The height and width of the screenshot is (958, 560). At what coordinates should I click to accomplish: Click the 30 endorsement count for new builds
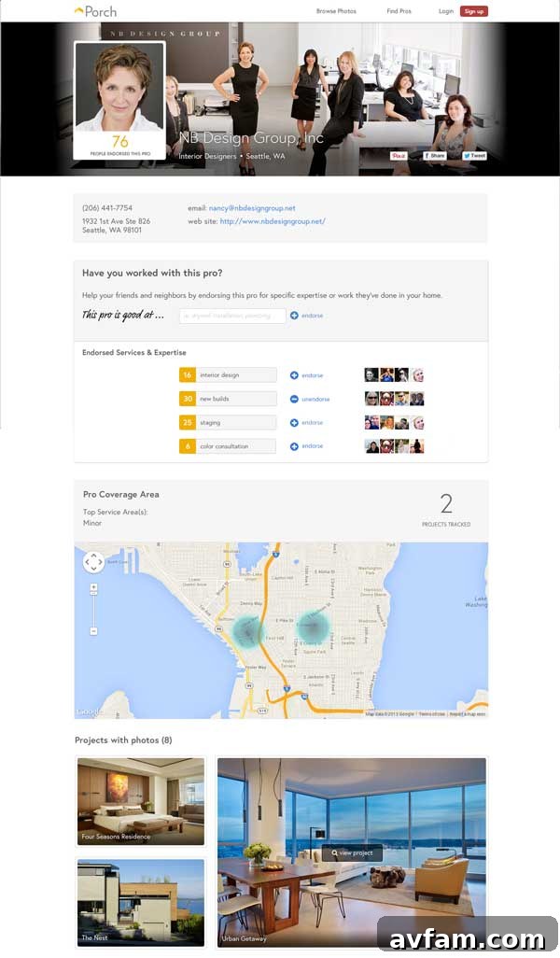tap(188, 399)
